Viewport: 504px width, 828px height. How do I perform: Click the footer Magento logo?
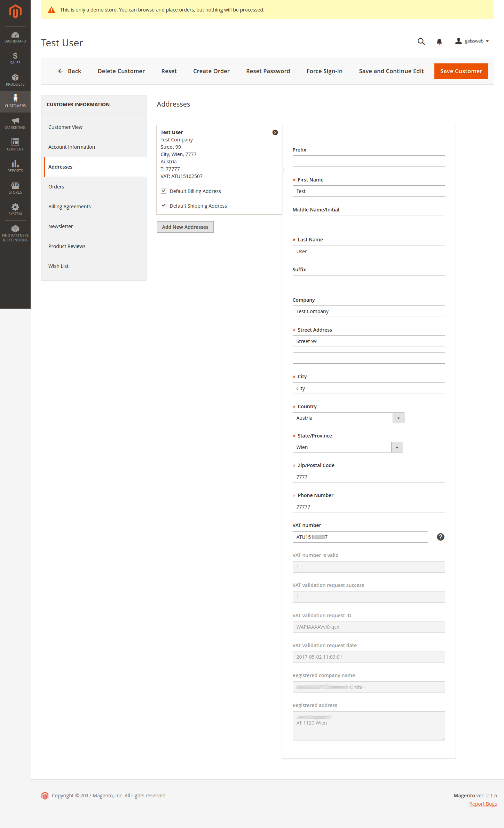[45, 796]
